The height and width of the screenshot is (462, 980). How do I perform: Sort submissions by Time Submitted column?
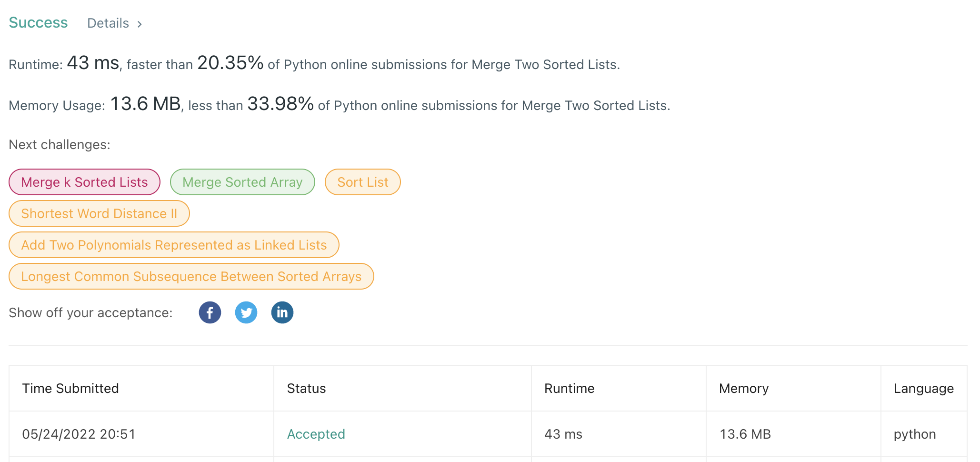pos(70,388)
